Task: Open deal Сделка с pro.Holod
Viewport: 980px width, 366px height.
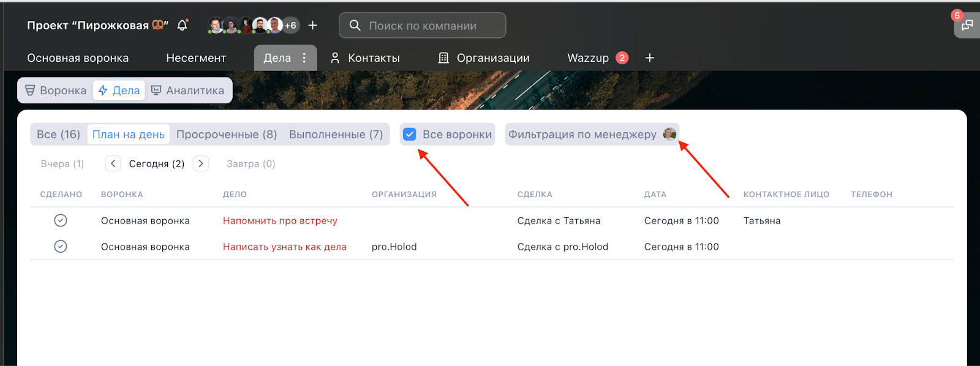Action: (x=562, y=247)
